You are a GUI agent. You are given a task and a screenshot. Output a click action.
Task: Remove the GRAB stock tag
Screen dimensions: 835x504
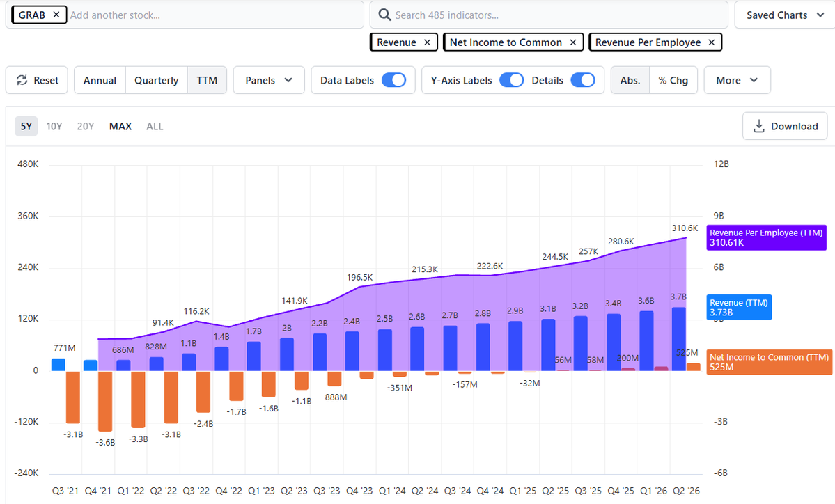point(56,15)
